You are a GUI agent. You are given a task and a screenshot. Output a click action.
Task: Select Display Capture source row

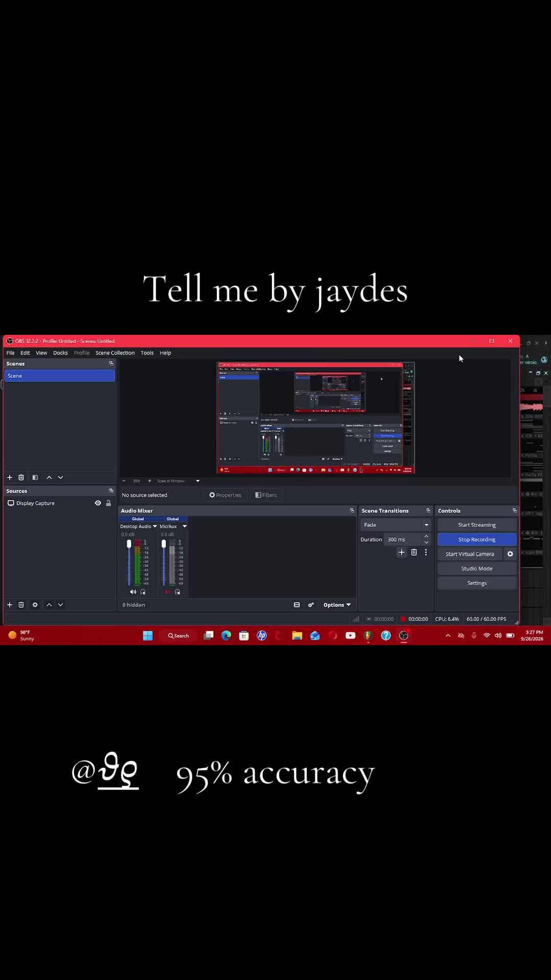coord(59,503)
